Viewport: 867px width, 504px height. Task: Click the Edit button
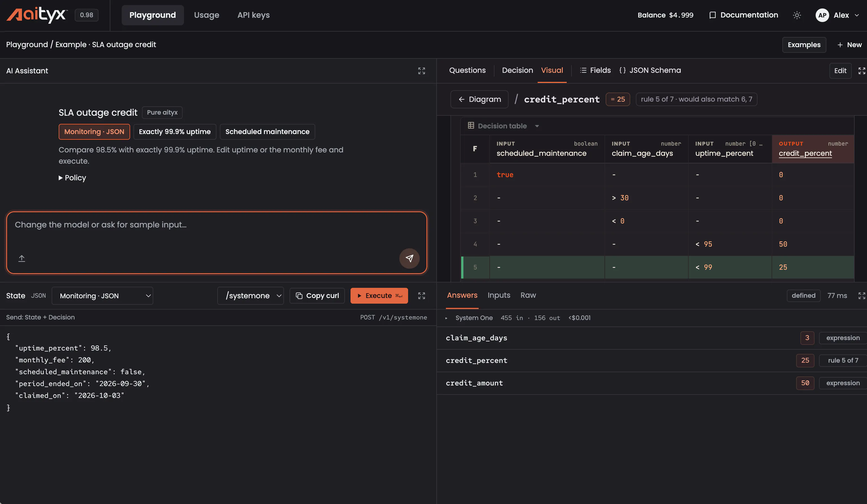point(840,71)
